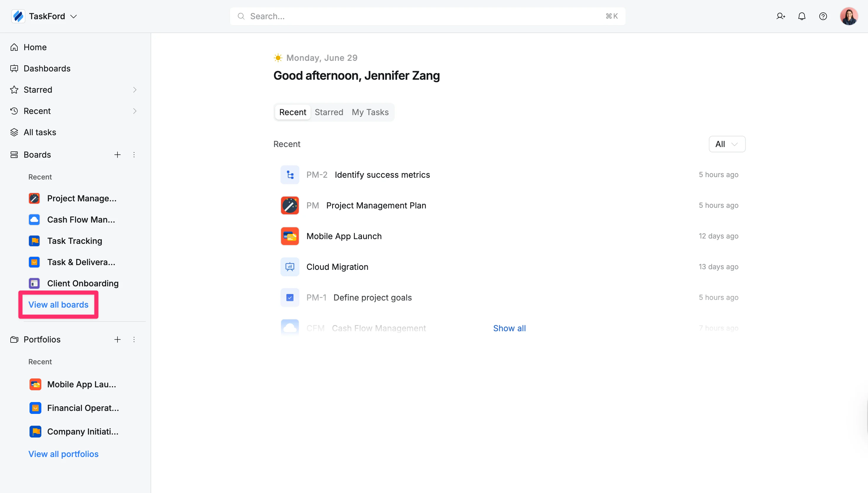Click the Company Initiatives portfolio icon

tap(35, 432)
